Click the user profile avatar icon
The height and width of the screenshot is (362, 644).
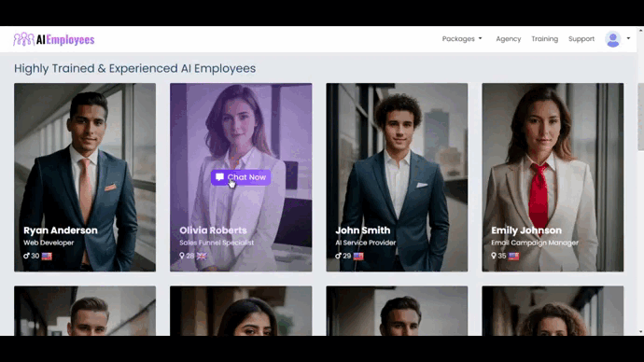tap(613, 39)
